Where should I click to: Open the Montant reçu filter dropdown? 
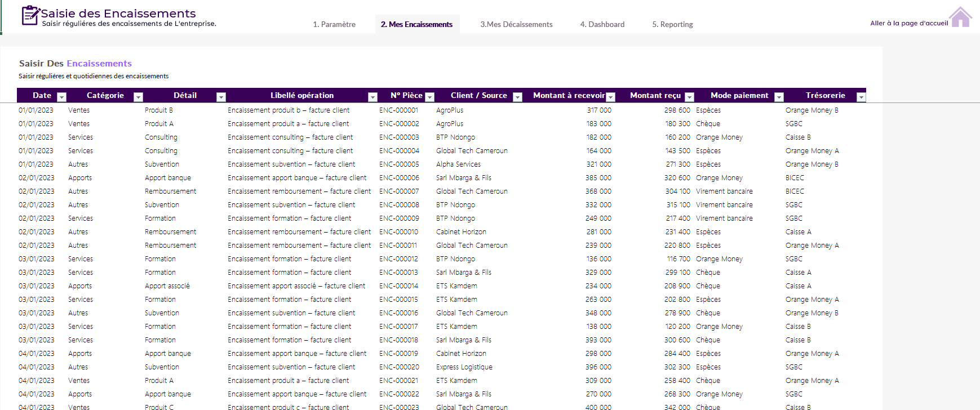tap(689, 97)
